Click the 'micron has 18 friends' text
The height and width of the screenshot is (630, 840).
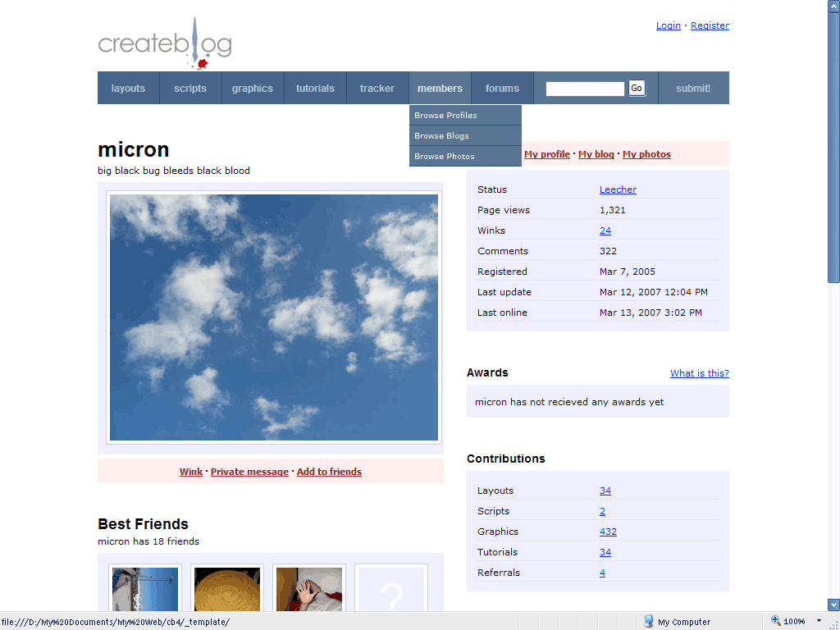click(148, 541)
